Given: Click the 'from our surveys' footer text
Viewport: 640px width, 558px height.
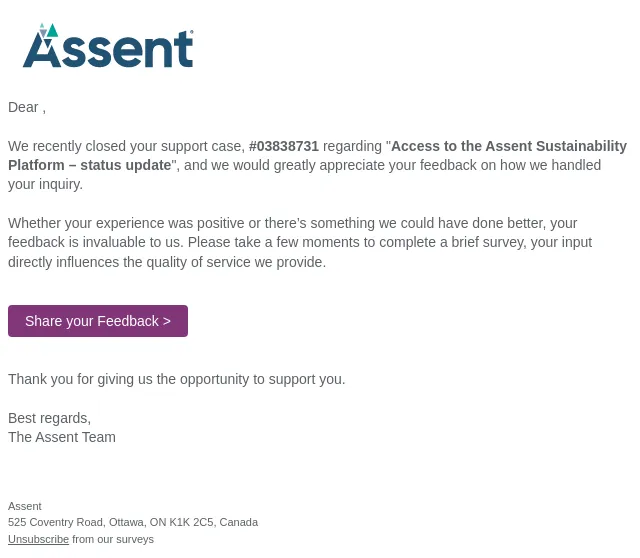Looking at the screenshot, I should 113,539.
